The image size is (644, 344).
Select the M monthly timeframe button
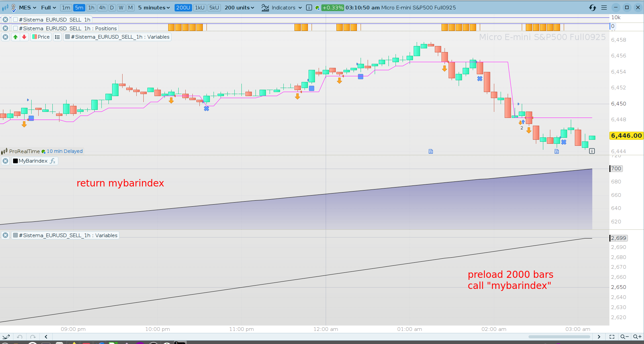point(130,7)
